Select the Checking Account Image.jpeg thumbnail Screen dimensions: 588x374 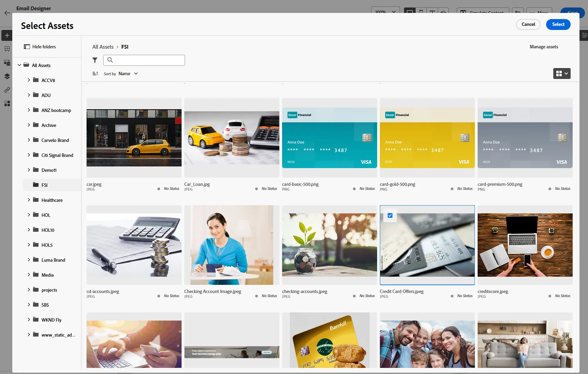click(232, 245)
